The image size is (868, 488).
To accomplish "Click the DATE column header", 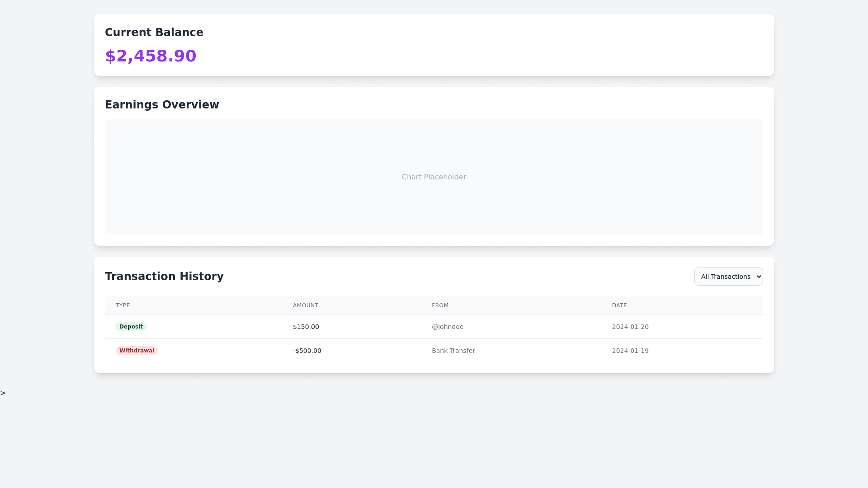I will 619,305.
